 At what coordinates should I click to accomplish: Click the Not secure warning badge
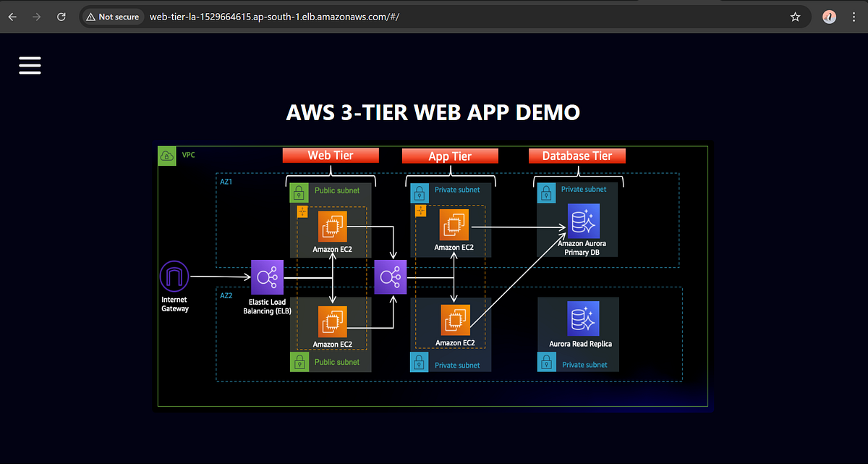coord(112,16)
